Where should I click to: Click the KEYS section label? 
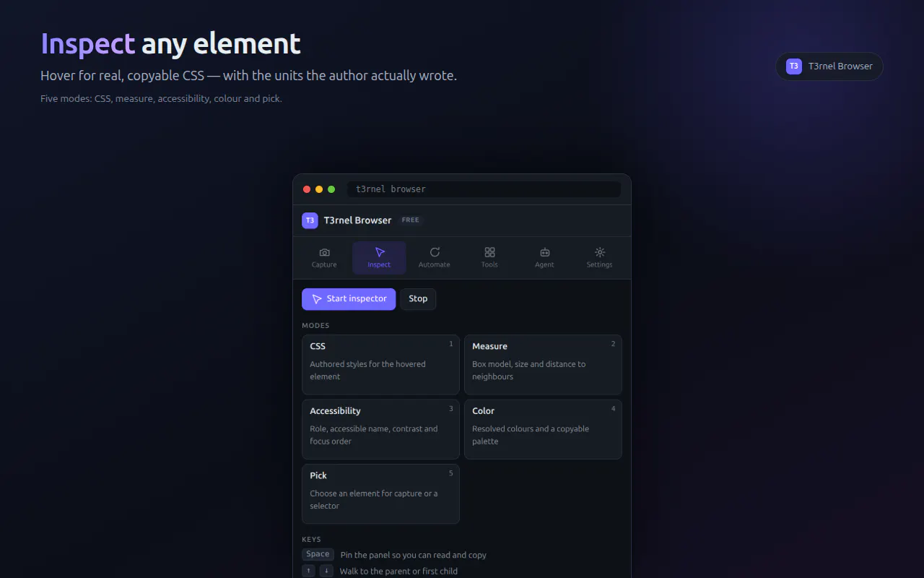pyautogui.click(x=311, y=540)
